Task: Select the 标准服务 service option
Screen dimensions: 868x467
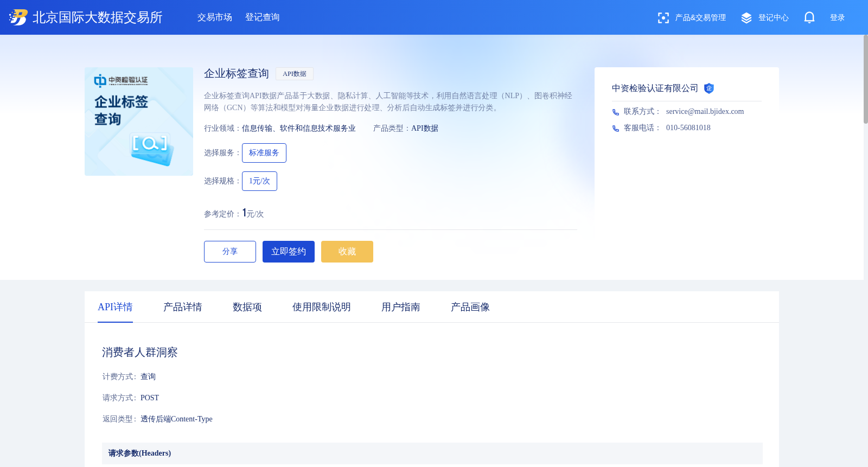Action: (264, 153)
